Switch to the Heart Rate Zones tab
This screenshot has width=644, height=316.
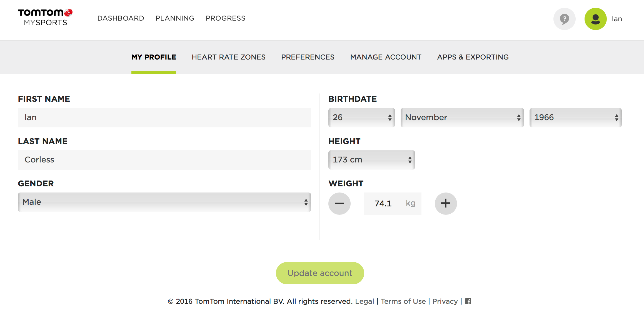pyautogui.click(x=228, y=57)
